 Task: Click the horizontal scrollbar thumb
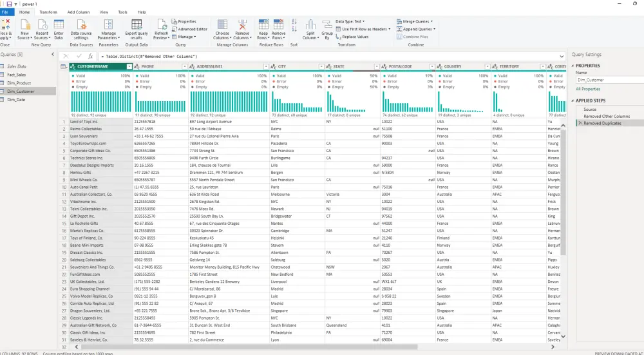tap(249, 347)
